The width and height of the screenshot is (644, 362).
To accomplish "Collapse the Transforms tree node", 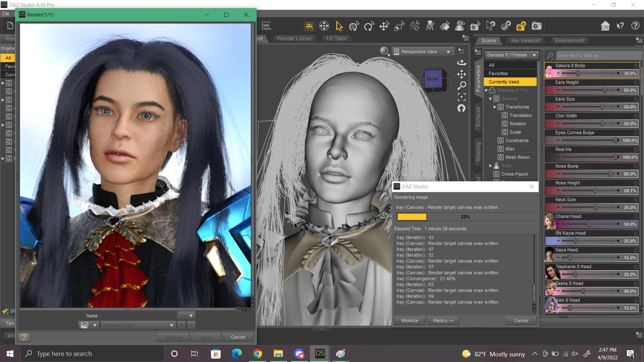I will coord(494,107).
